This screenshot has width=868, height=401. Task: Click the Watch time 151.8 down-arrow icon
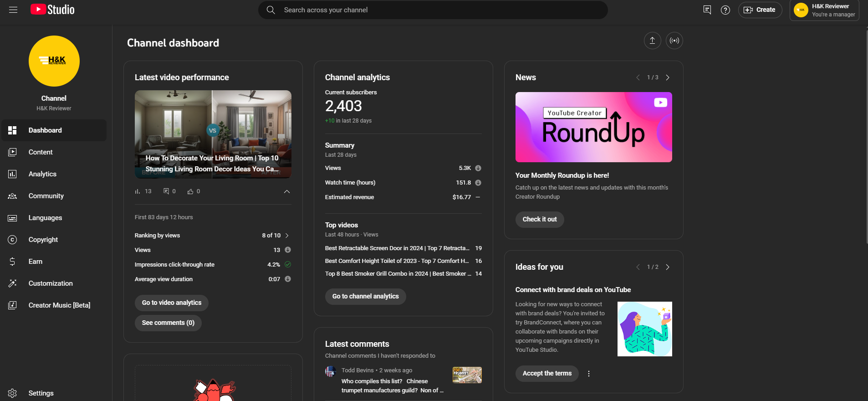click(478, 183)
